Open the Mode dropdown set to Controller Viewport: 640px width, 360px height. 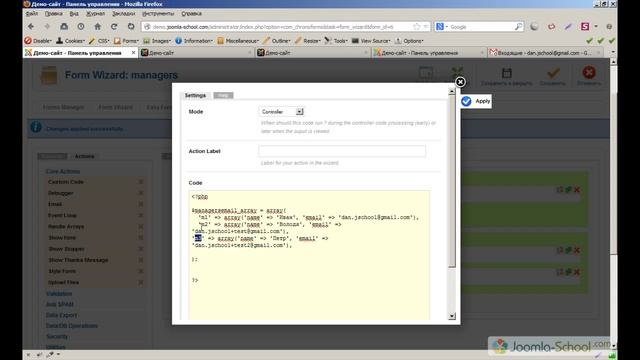click(x=282, y=111)
